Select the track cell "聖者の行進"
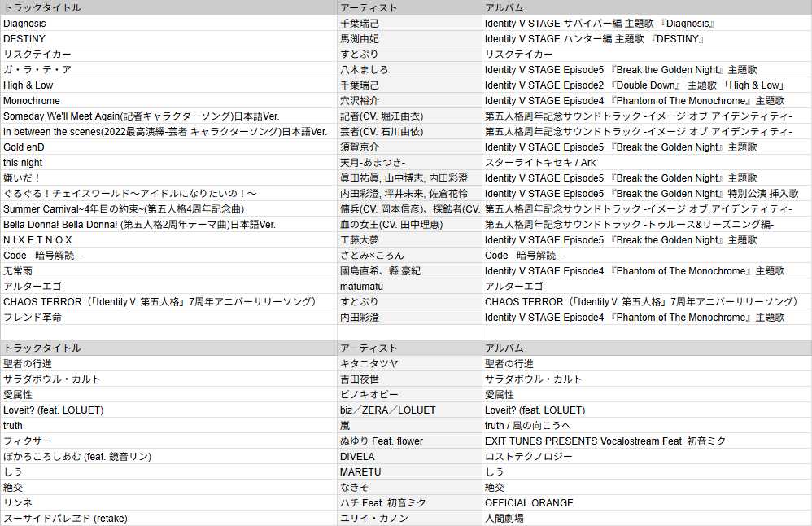812x526 pixels. [x=168, y=364]
